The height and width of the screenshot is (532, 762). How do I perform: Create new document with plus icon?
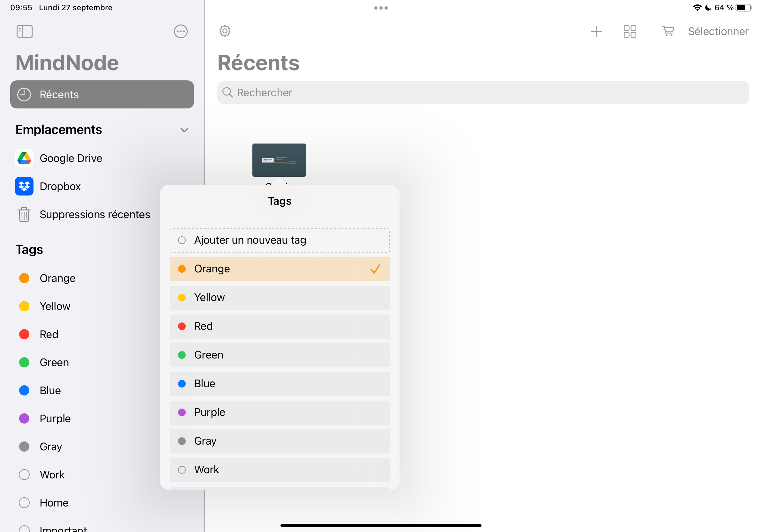596,32
